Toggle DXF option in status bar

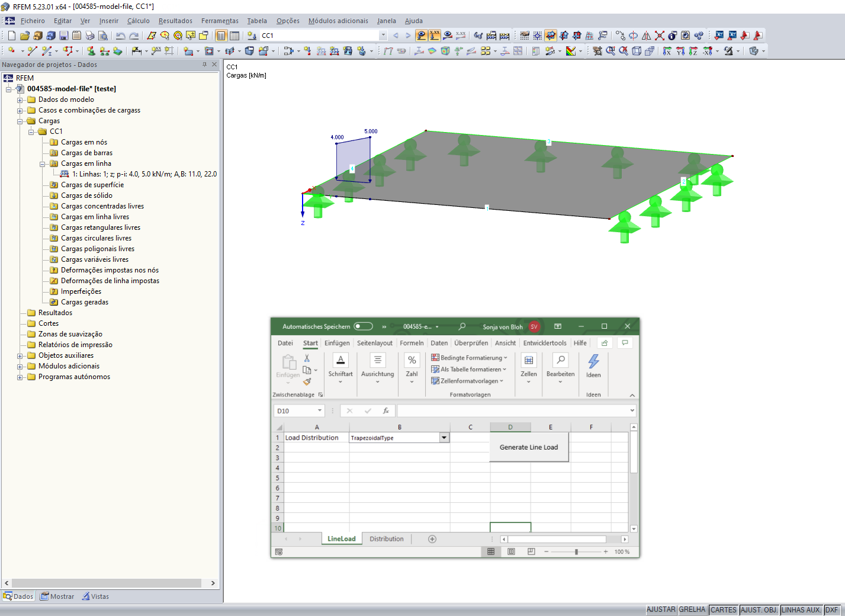(x=831, y=609)
